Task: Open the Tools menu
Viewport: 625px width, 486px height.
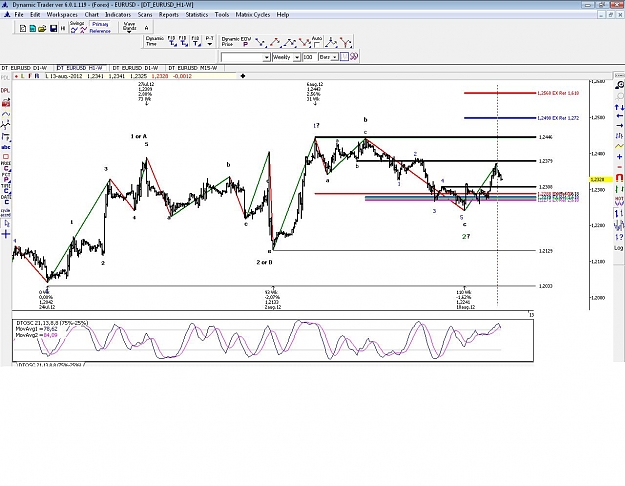Action: click(x=222, y=14)
